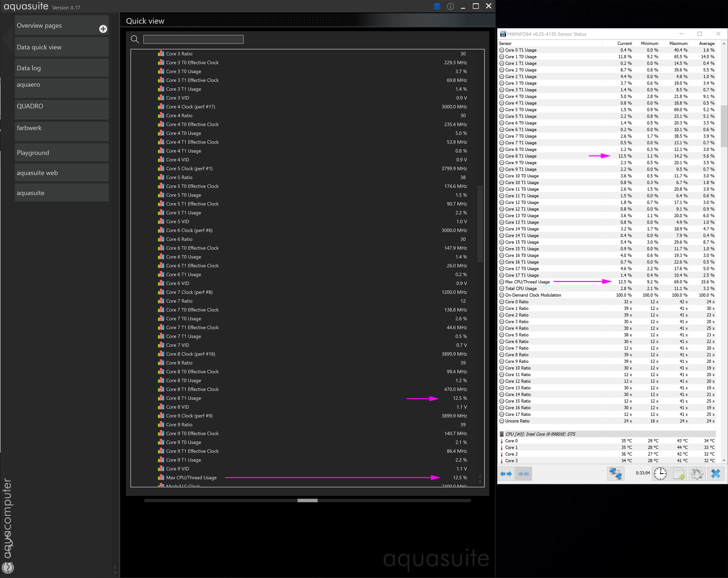This screenshot has height=578, width=728.
Task: Open the Playground sidebar item
Action: [x=62, y=153]
